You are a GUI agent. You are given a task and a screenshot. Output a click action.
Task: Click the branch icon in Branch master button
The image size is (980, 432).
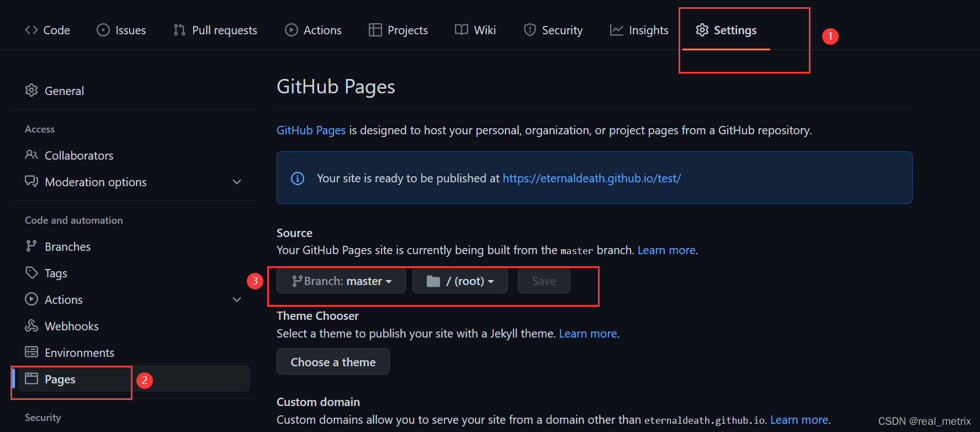[x=297, y=281]
